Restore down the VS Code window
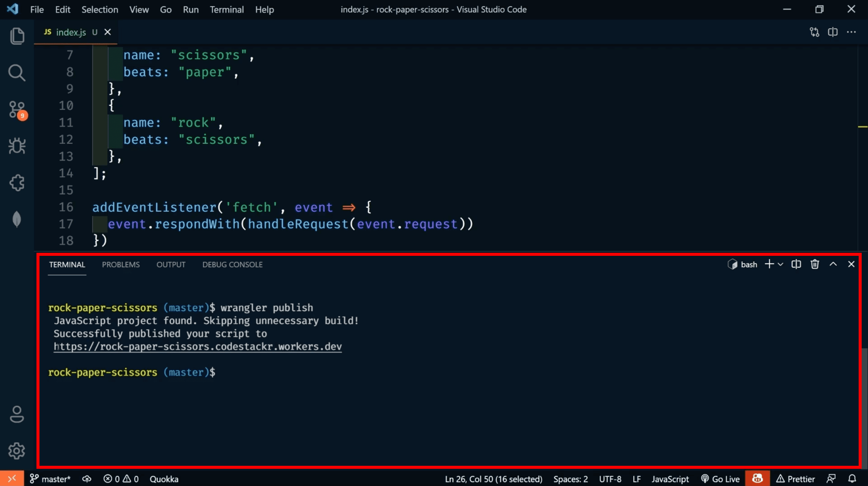Screen dimensions: 868x486 click(819, 9)
